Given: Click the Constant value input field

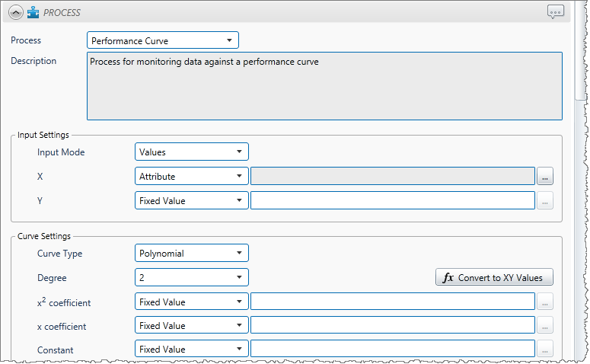Looking at the screenshot, I should click(392, 350).
